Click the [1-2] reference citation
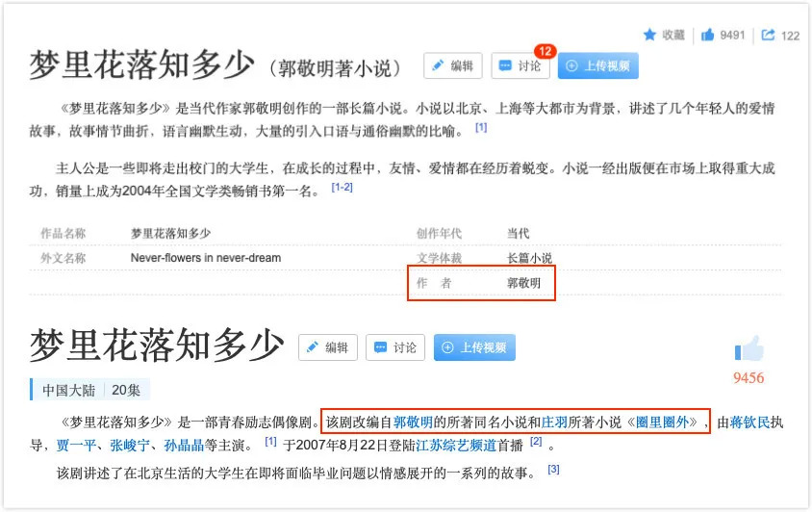This screenshot has height=512, width=812. (x=342, y=188)
